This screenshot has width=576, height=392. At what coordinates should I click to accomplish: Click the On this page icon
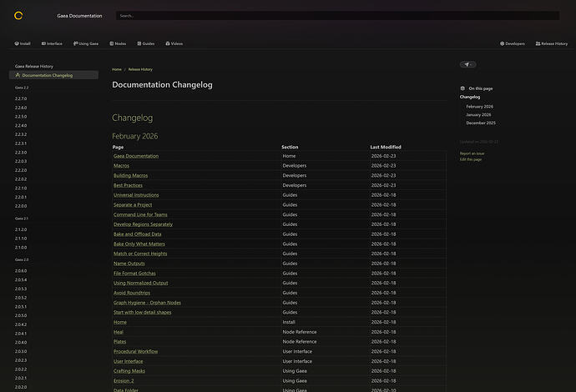462,88
